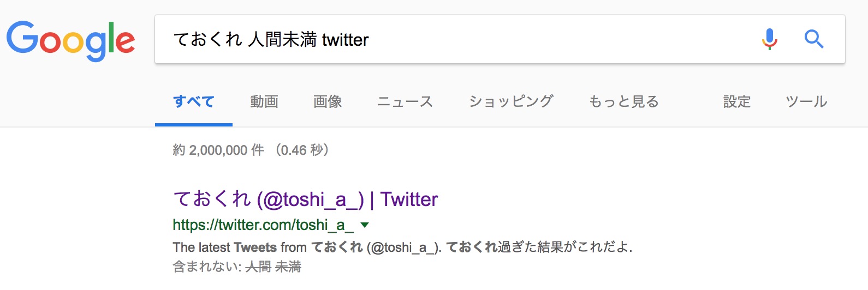The image size is (868, 290).
Task: Open the 設定 menu
Action: tap(737, 102)
